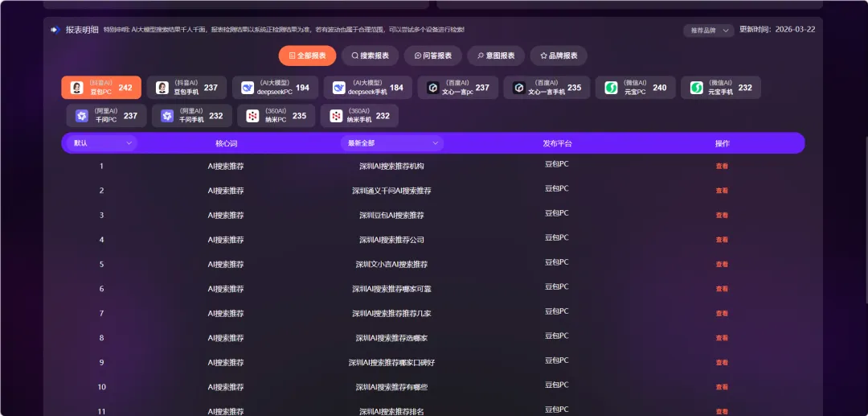868x416 pixels.
Task: Click the 文心一言pc hexagon icon
Action: pyautogui.click(x=433, y=88)
